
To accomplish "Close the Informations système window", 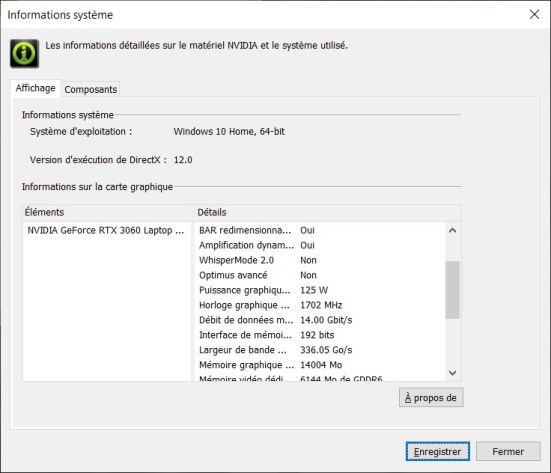I will (x=534, y=14).
